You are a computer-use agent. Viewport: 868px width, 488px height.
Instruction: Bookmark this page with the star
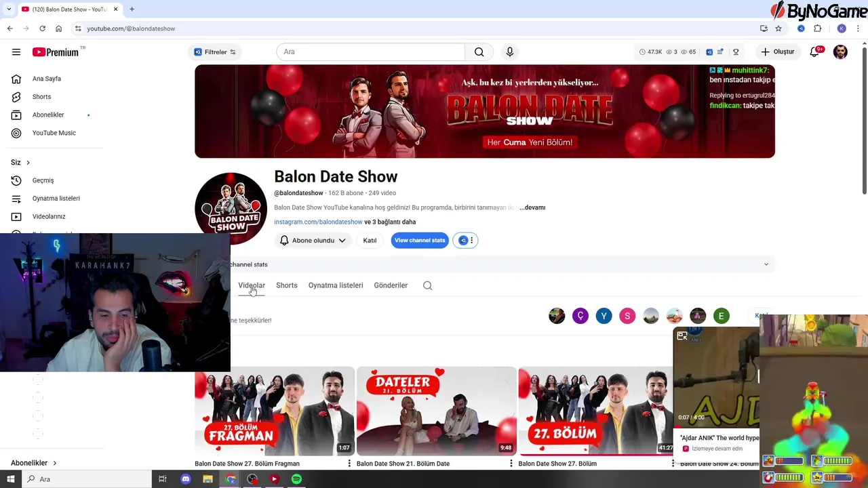tap(778, 28)
